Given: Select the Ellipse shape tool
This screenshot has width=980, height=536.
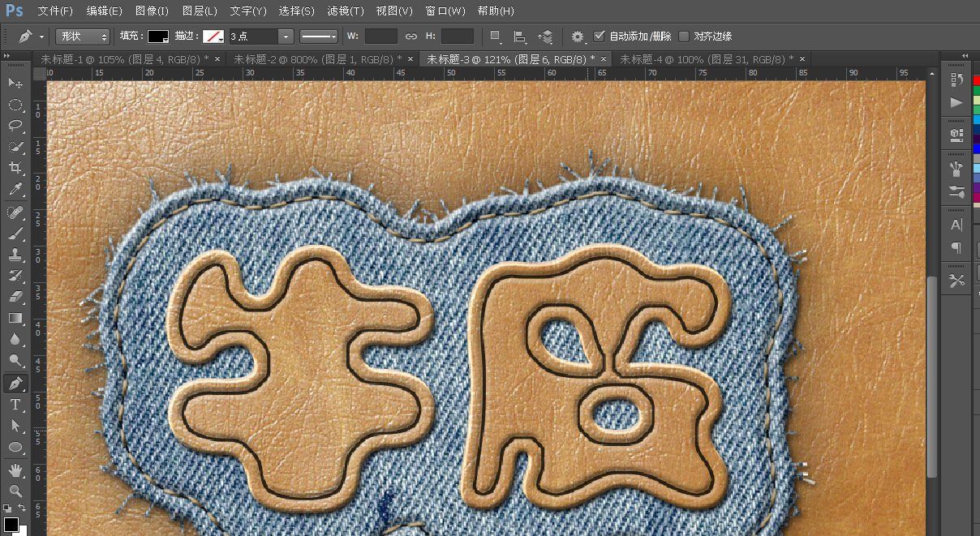Looking at the screenshot, I should (15, 447).
